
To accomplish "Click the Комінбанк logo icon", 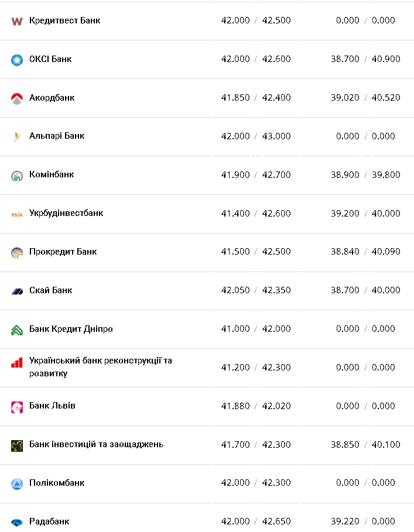I will tap(16, 176).
